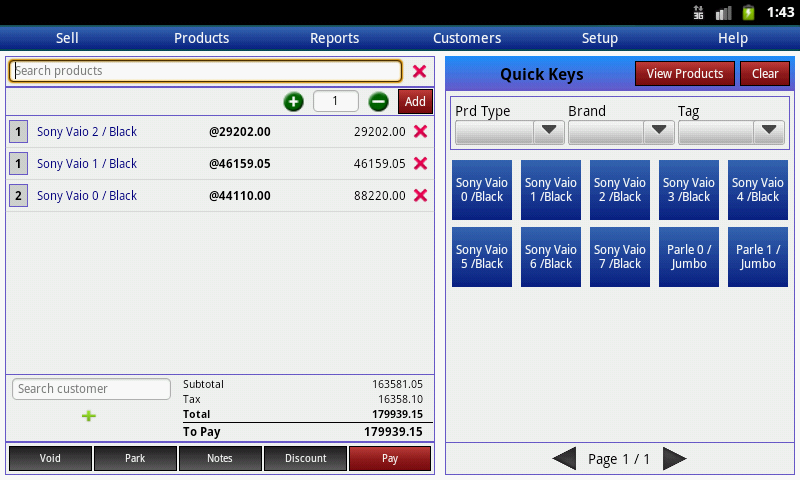This screenshot has height=480, width=800.
Task: Remove Sony Vaio 1 / Black line item
Action: (420, 163)
